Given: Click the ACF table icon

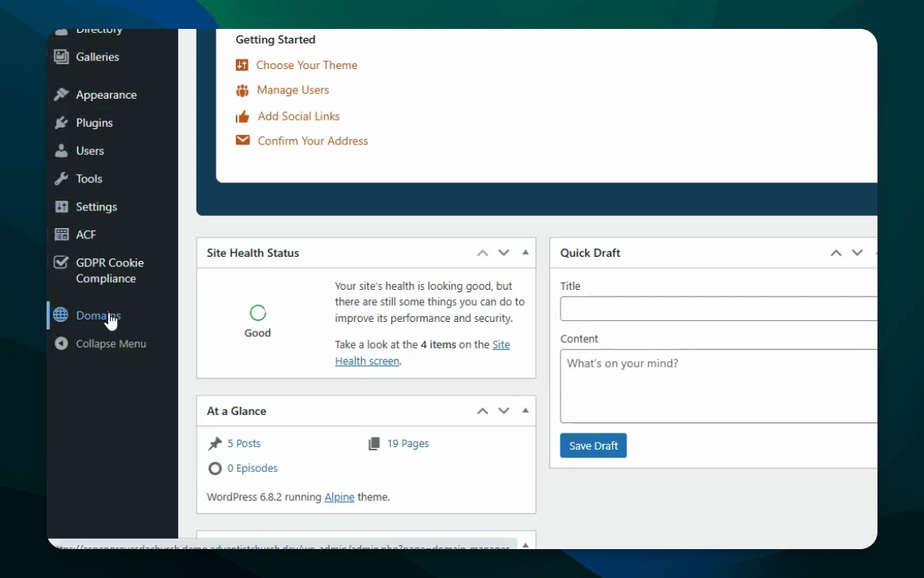Looking at the screenshot, I should point(61,234).
